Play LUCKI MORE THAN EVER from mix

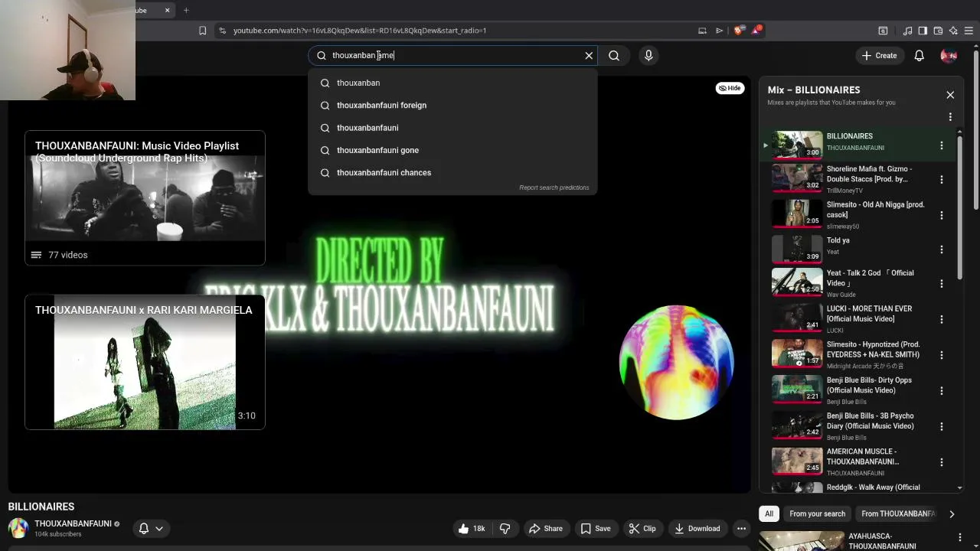[x=797, y=318]
